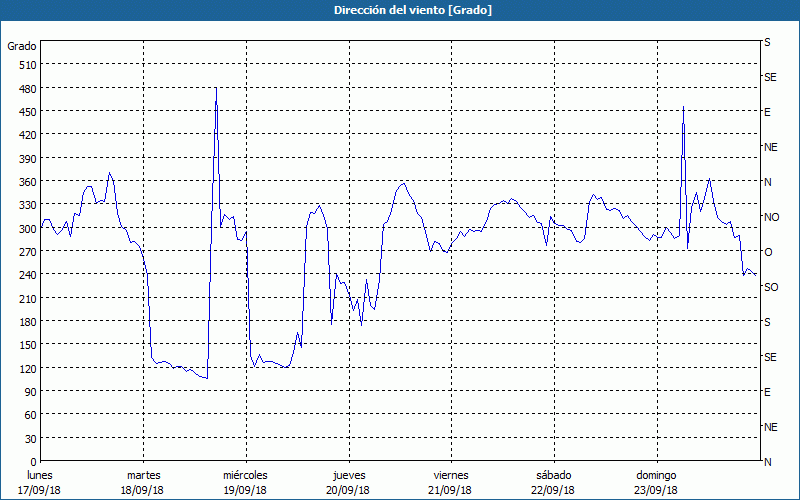Select the 'jueves' day label
The image size is (800, 500).
(349, 476)
